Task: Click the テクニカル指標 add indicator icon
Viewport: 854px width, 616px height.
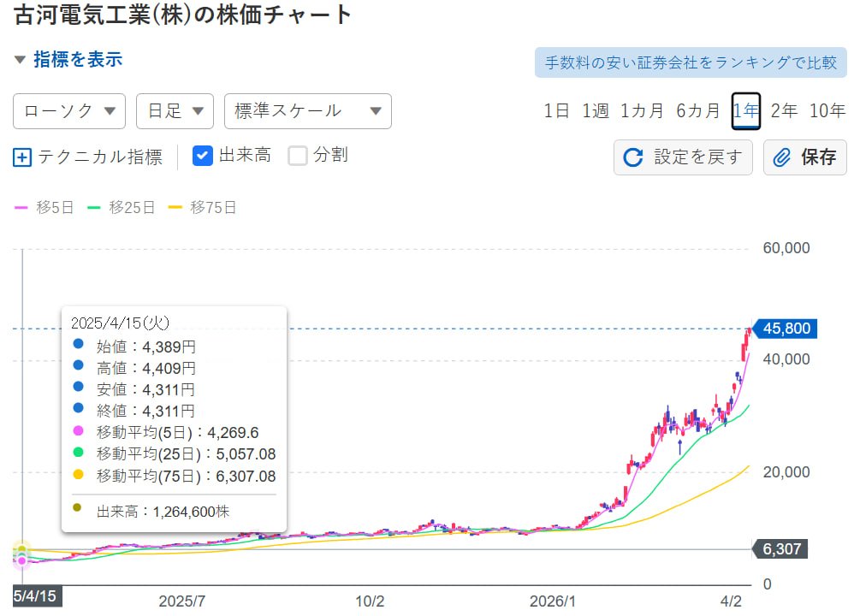Action: (22, 157)
